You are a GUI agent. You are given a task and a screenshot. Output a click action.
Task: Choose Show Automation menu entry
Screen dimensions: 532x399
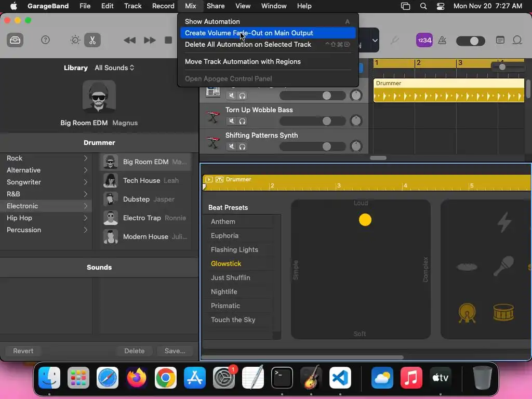click(x=268, y=21)
